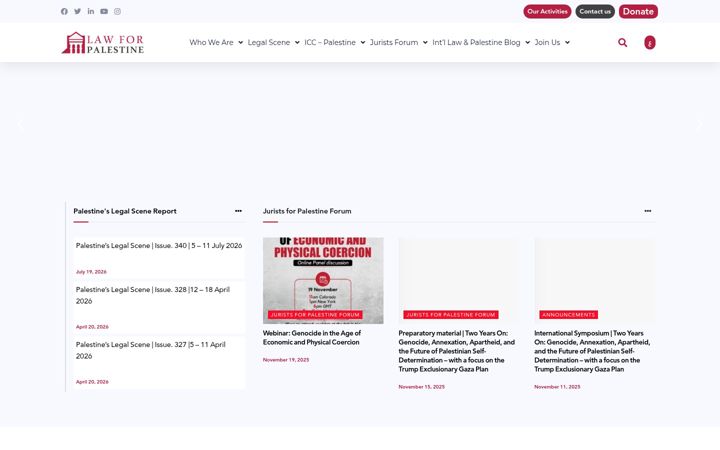Open the three-dot menu beside Legal Scene Report

pos(238,211)
